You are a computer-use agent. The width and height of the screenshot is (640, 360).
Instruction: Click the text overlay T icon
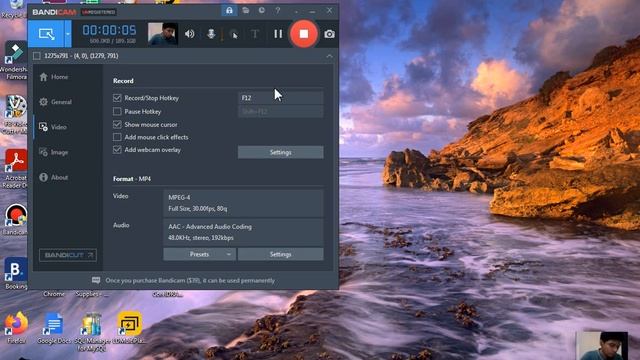(255, 34)
